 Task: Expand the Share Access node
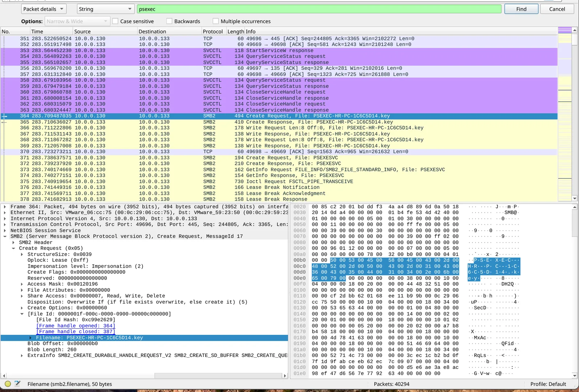tap(22, 296)
